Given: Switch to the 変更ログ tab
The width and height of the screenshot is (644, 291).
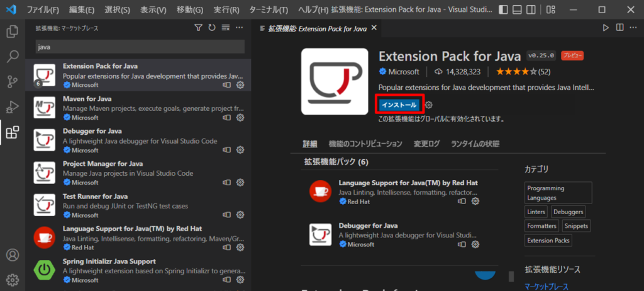Looking at the screenshot, I should pos(427,144).
